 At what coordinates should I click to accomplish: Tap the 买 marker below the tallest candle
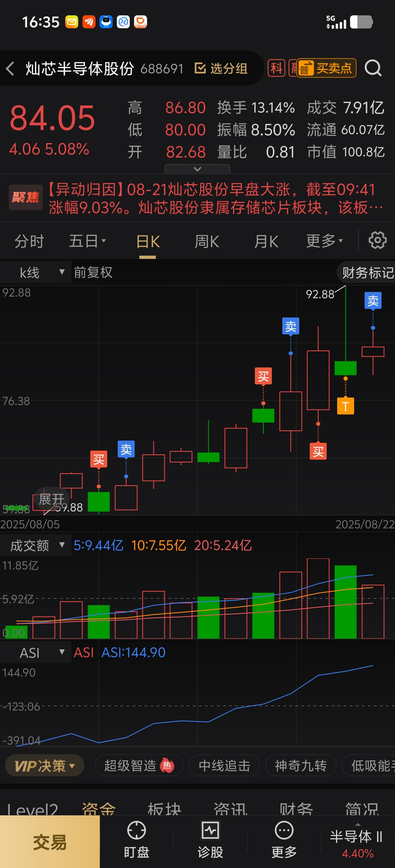(318, 451)
